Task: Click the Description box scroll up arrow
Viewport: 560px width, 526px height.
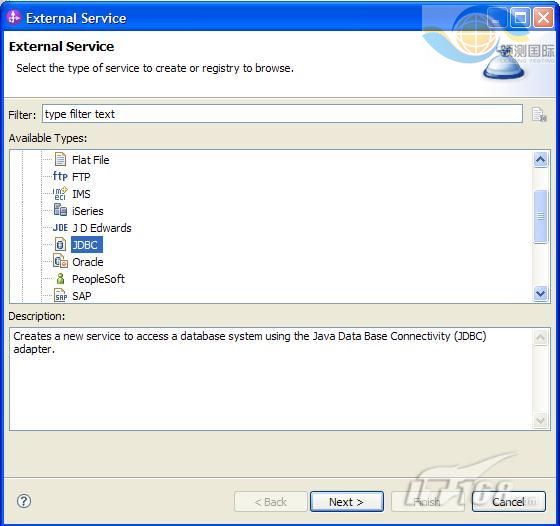Action: pyautogui.click(x=540, y=337)
